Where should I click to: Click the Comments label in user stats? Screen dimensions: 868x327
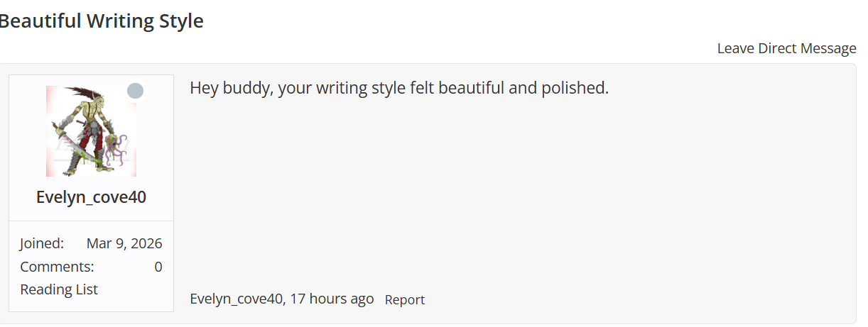coord(57,267)
